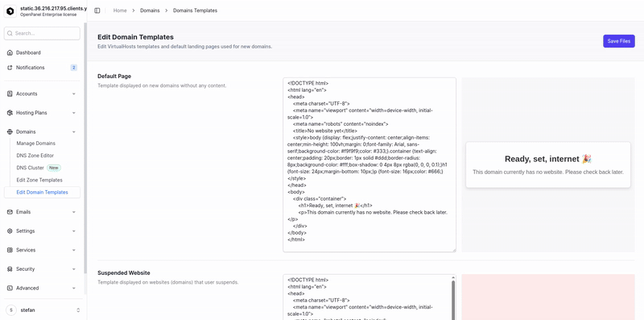The image size is (644, 320).
Task: Click the Services sidebar icon
Action: tap(10, 250)
